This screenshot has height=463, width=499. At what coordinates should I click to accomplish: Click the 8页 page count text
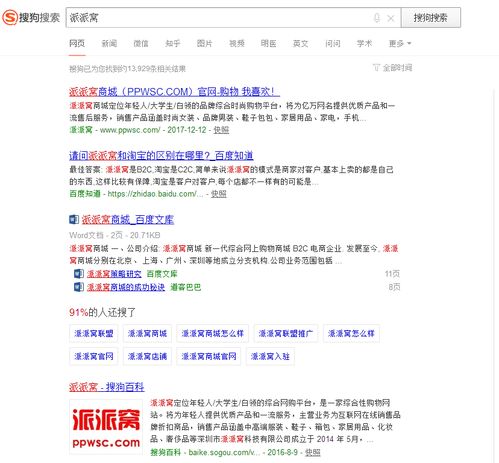[394, 287]
